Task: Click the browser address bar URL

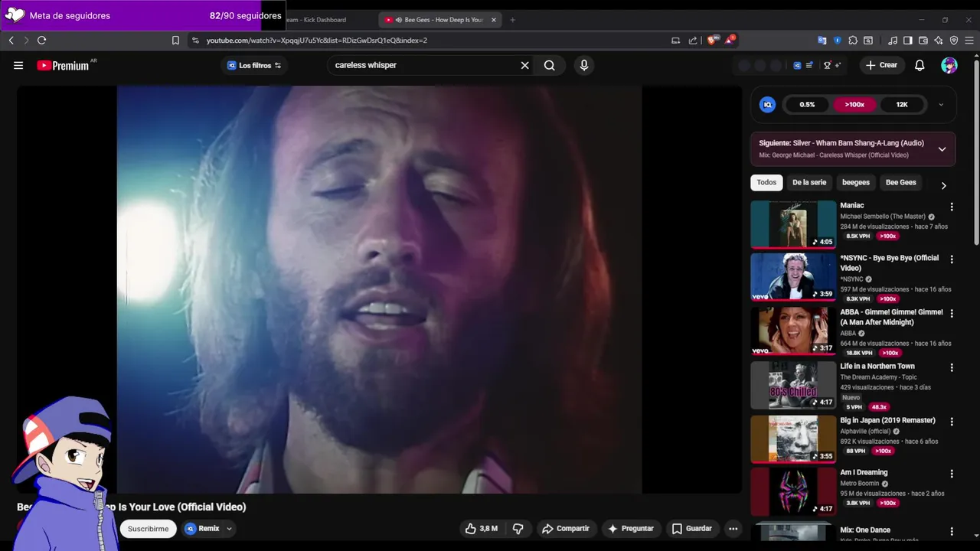Action: click(x=316, y=41)
